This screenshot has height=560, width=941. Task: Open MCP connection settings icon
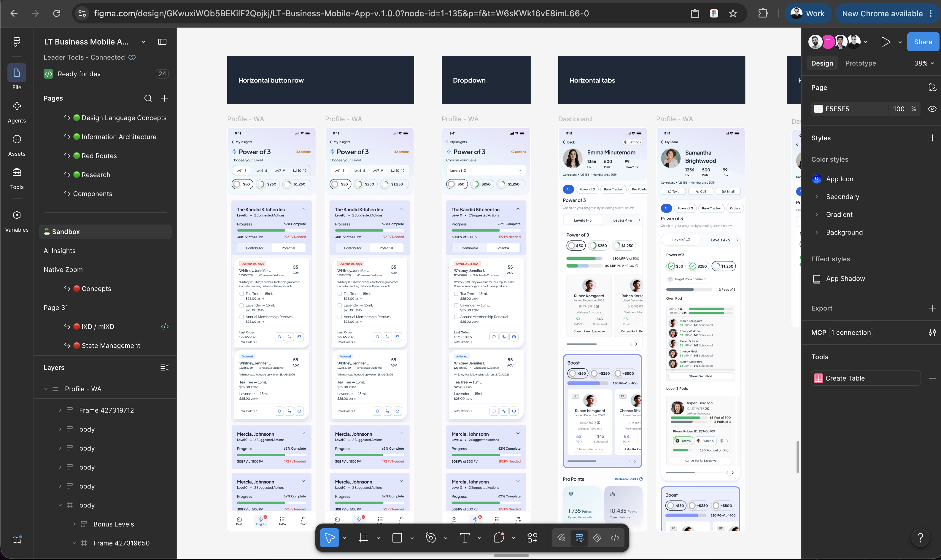coord(932,332)
